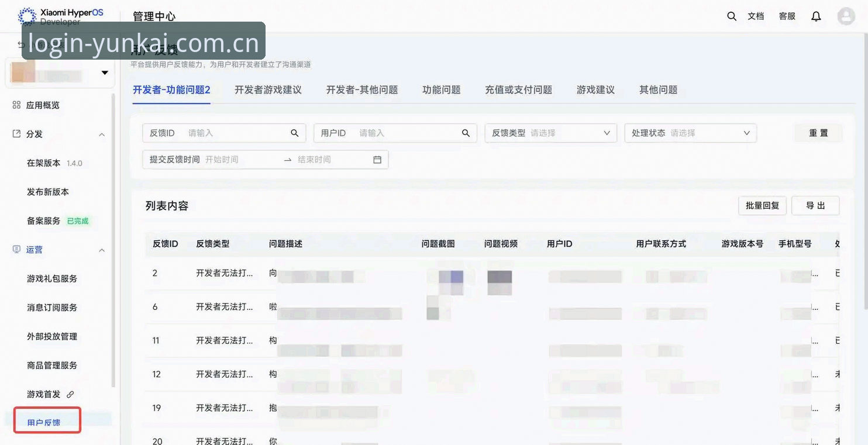Open 用户反馈 in sidebar
Image resolution: width=868 pixels, height=445 pixels.
tap(44, 422)
